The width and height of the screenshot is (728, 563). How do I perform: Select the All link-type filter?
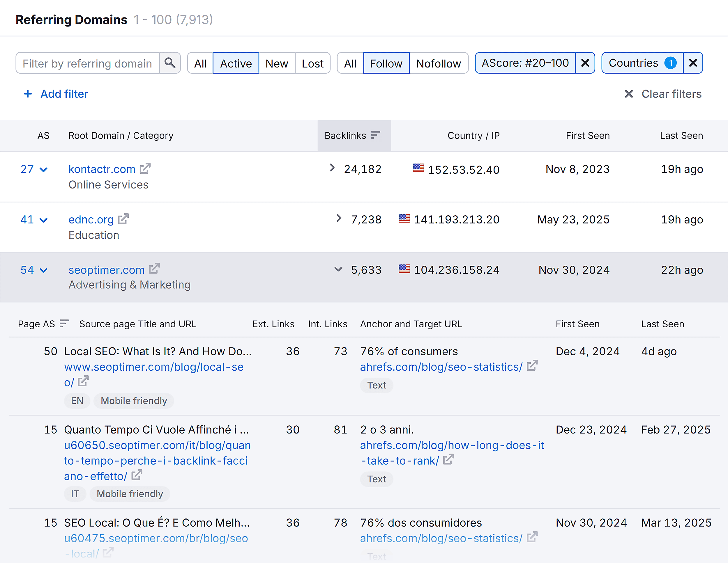350,63
